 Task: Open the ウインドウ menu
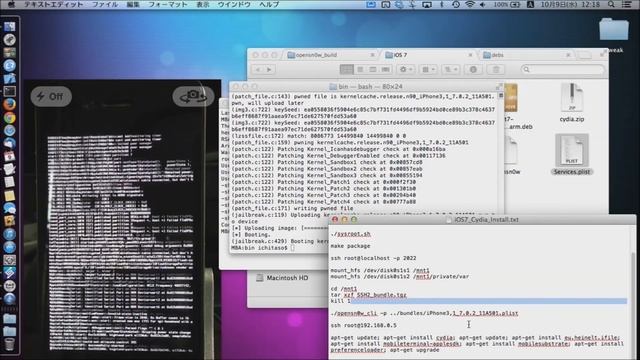pos(234,4)
